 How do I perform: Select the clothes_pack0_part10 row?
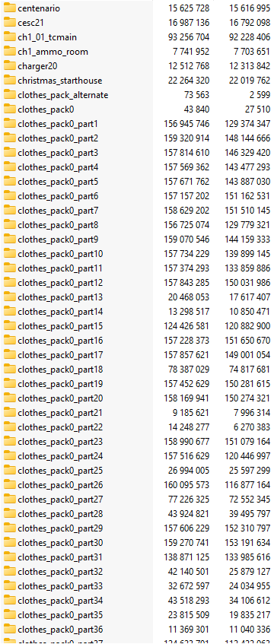pyautogui.click(x=137, y=254)
